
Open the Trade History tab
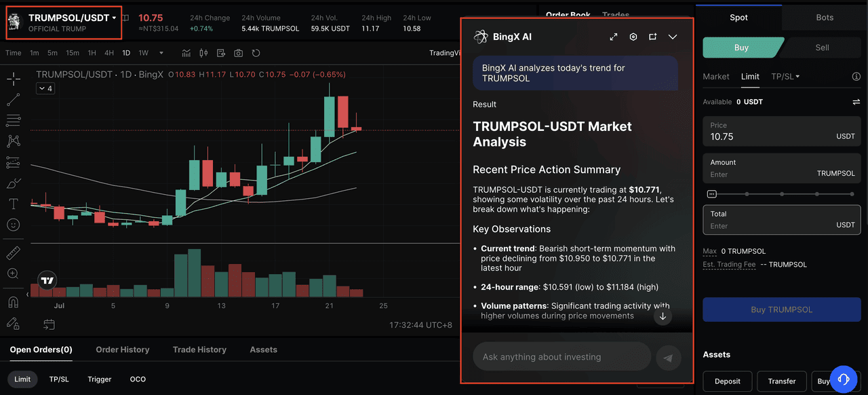199,350
